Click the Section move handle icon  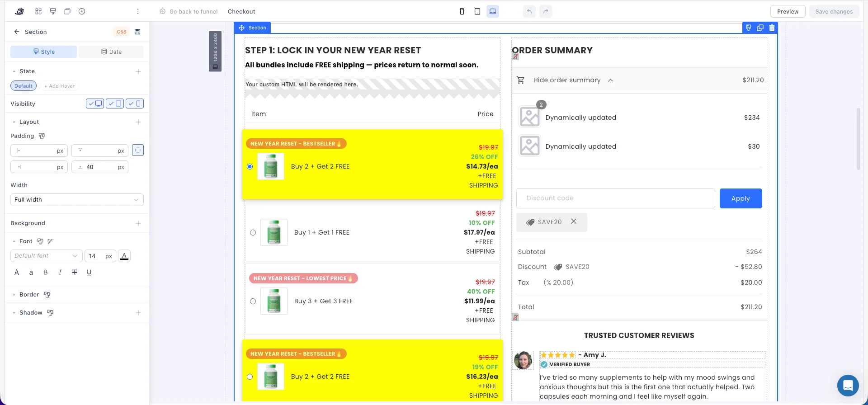tap(241, 28)
